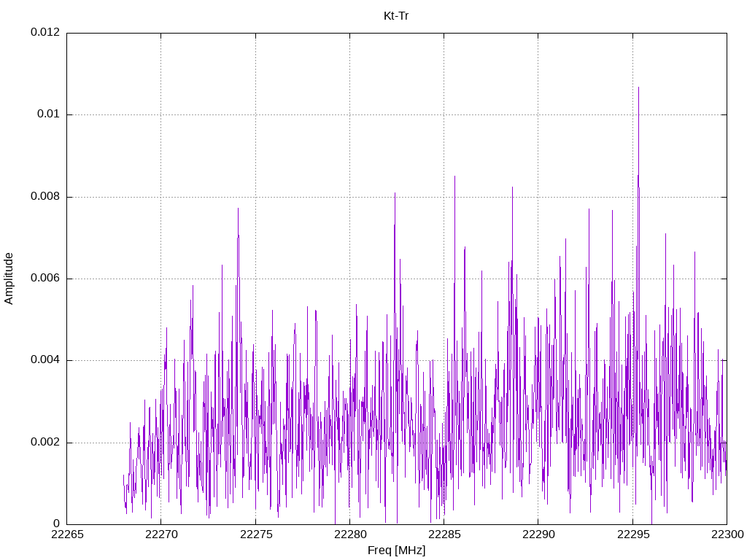Click the y-axis tick value 0.012
The width and height of the screenshot is (747, 560).
click(45, 32)
